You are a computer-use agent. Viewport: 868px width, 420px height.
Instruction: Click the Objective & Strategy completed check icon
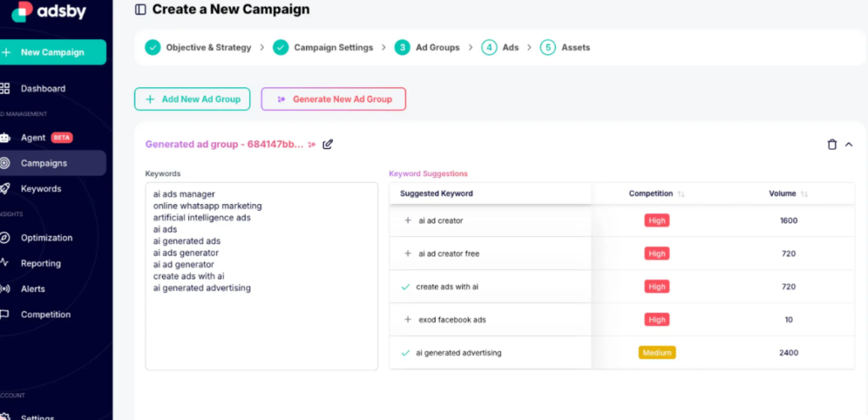[x=153, y=47]
